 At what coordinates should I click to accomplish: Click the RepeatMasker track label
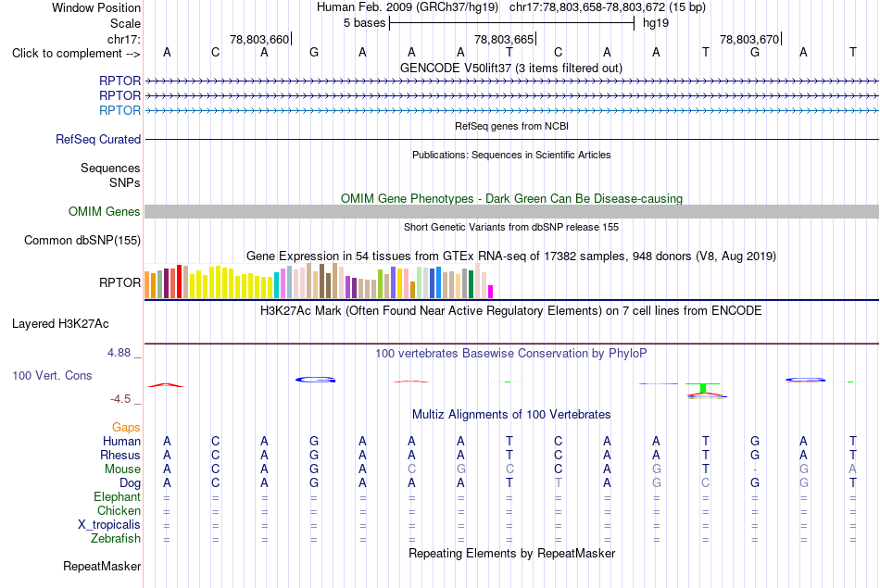click(x=102, y=566)
